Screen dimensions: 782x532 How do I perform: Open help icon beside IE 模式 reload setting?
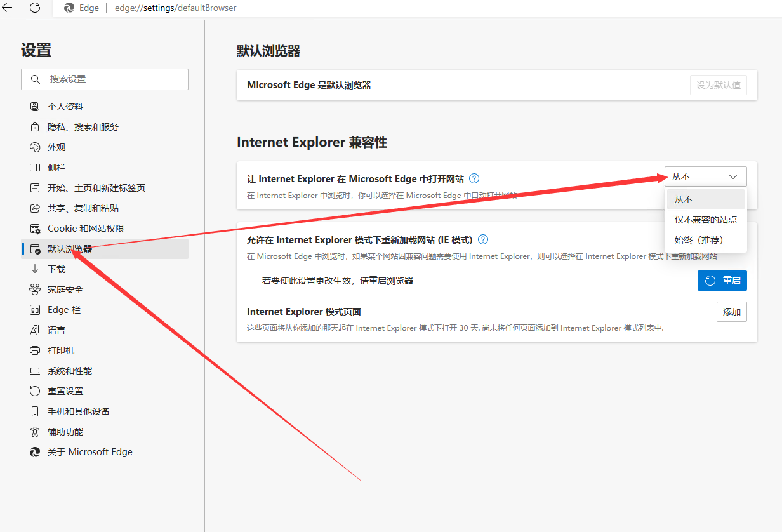click(483, 240)
